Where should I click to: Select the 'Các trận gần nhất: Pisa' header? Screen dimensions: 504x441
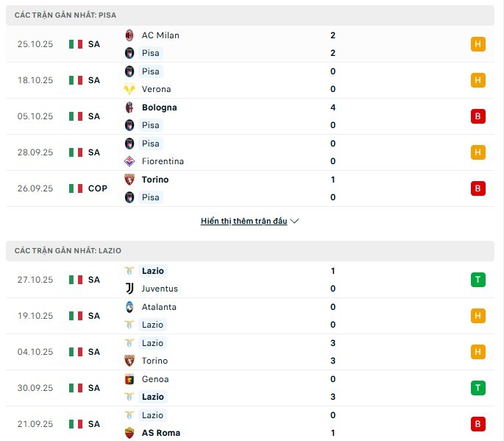[65, 15]
